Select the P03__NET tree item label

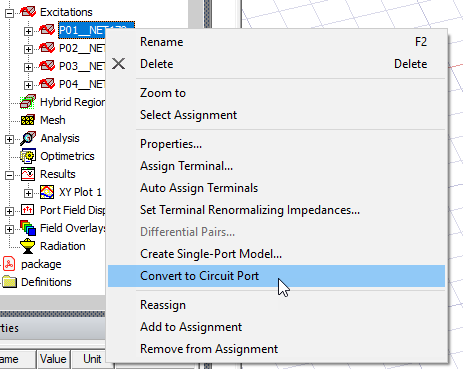coord(82,66)
